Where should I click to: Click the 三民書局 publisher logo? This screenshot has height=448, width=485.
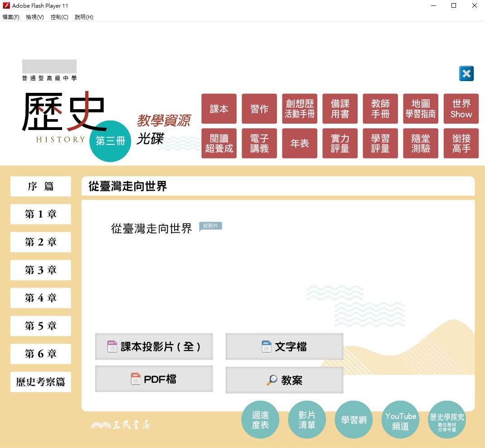pos(120,425)
